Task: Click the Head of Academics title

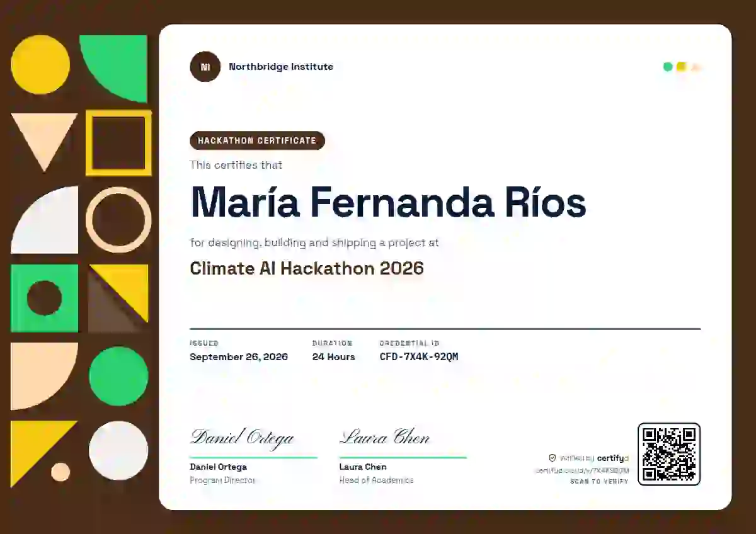Action: pyautogui.click(x=377, y=480)
